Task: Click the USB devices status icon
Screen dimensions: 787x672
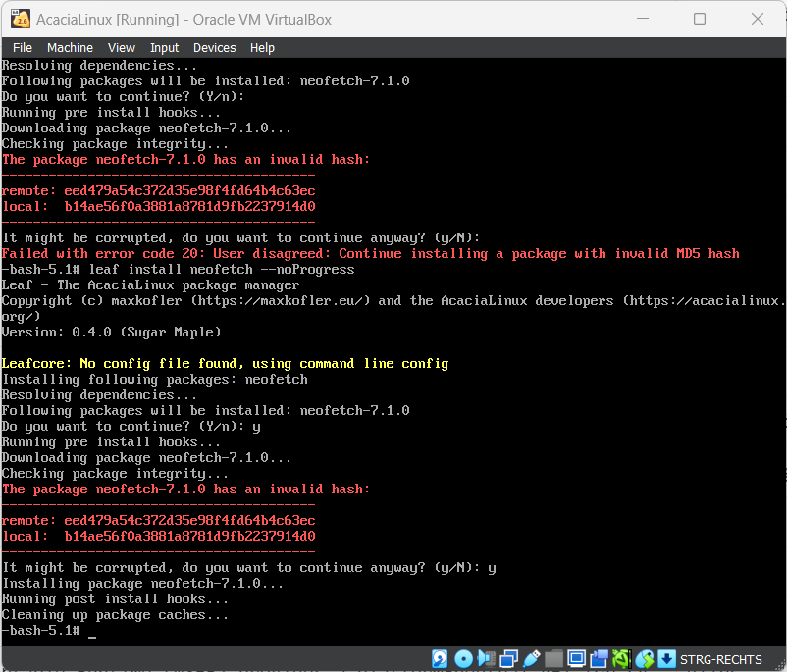Action: tap(531, 658)
